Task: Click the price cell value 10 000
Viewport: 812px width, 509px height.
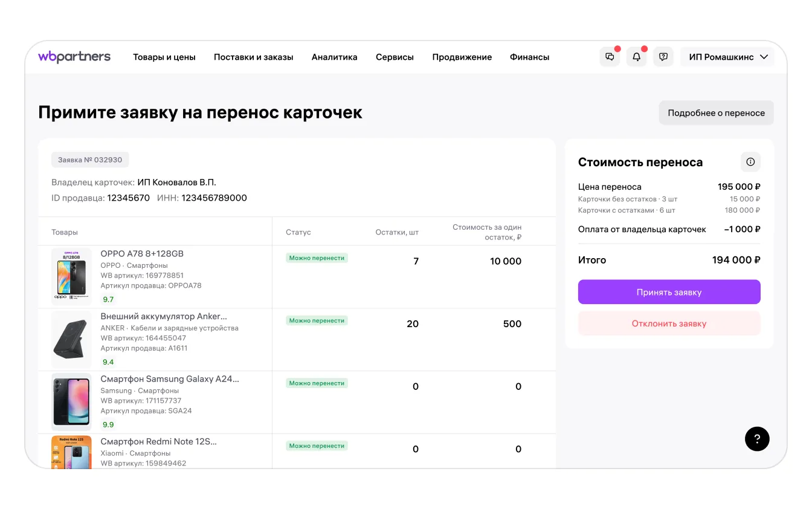Action: point(506,261)
